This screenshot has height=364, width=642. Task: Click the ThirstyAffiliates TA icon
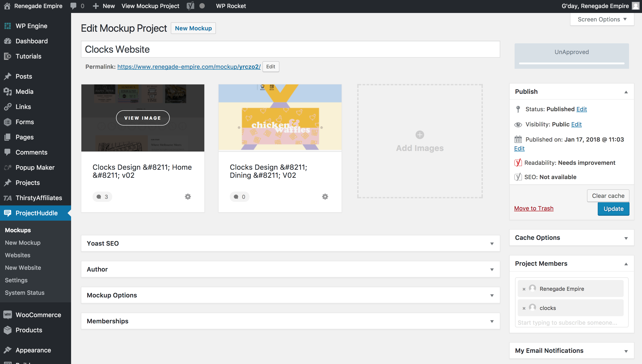tap(8, 198)
